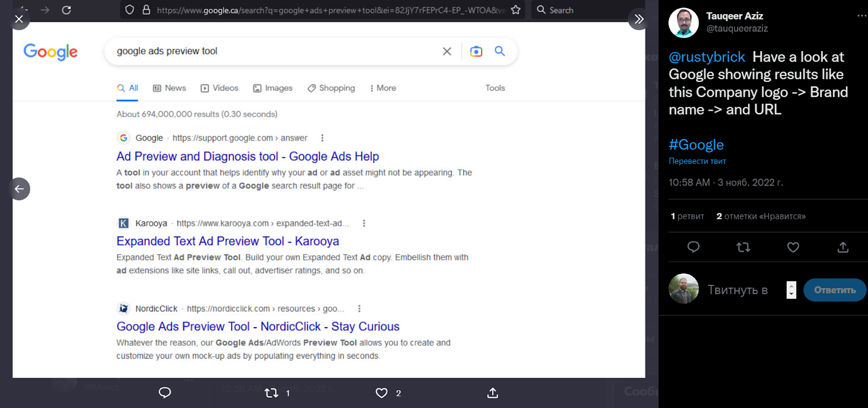Viewport: 868px width, 408px height.
Task: Select the All results tab
Action: [127, 88]
